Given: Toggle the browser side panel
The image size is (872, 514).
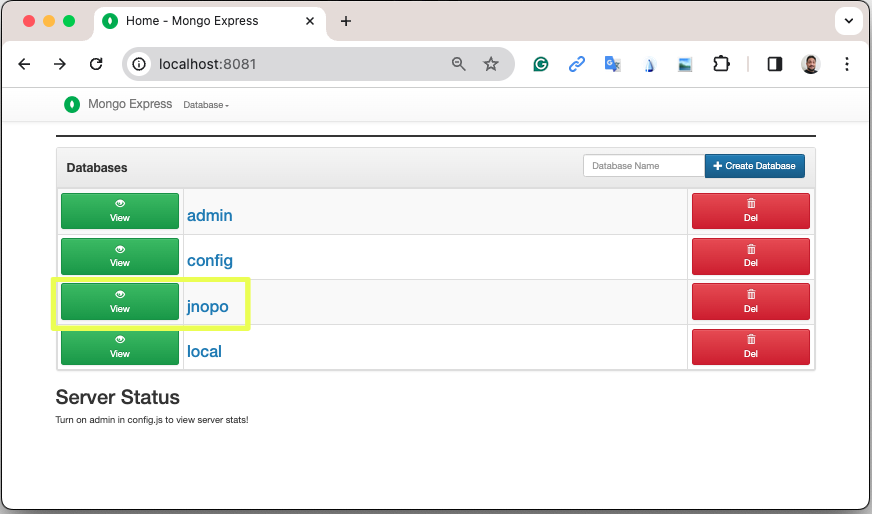Looking at the screenshot, I should coord(775,64).
